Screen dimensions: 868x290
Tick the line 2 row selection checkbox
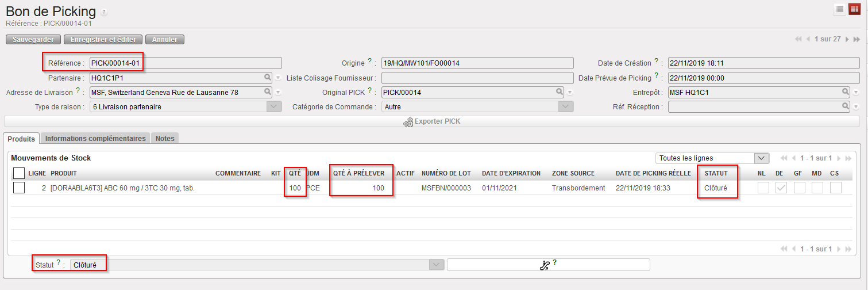click(x=19, y=188)
